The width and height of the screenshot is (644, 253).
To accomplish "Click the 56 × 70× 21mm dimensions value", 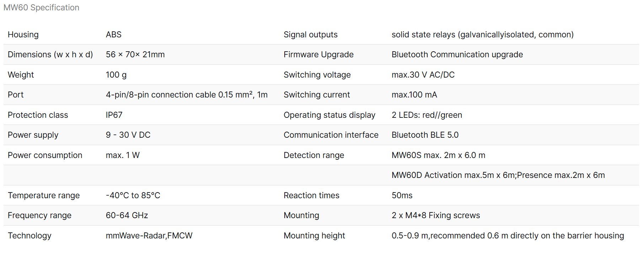I will point(135,54).
